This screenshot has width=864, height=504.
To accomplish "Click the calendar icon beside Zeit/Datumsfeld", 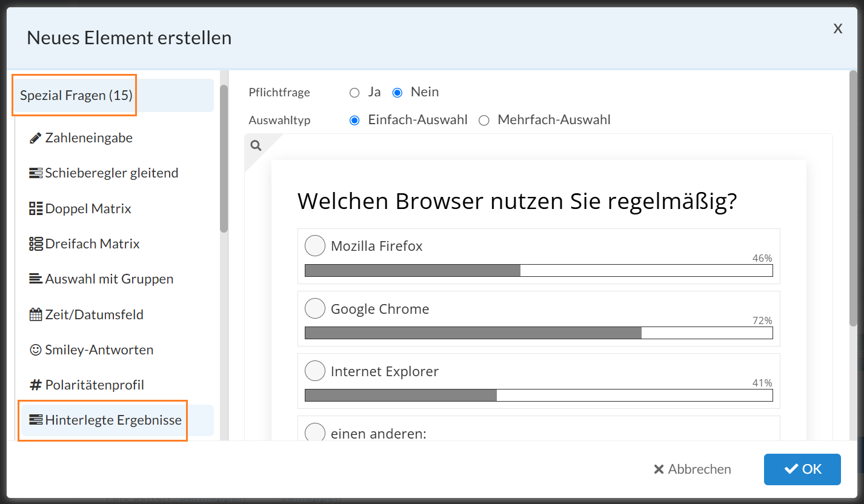I will [x=36, y=314].
